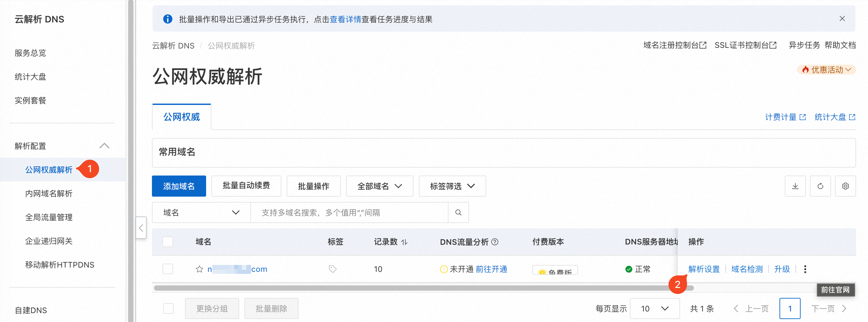The height and width of the screenshot is (322, 868).
Task: Tick the bottom bulk-select checkbox
Action: (x=168, y=308)
